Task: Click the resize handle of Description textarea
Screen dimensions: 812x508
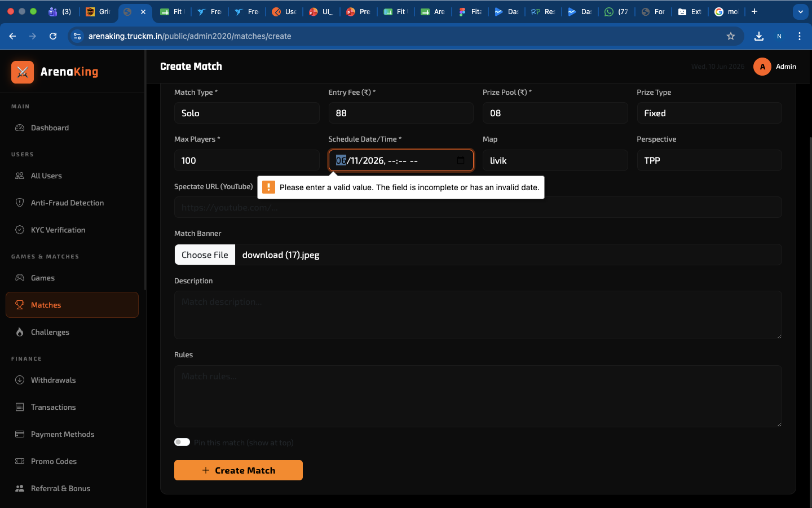Action: (779, 336)
